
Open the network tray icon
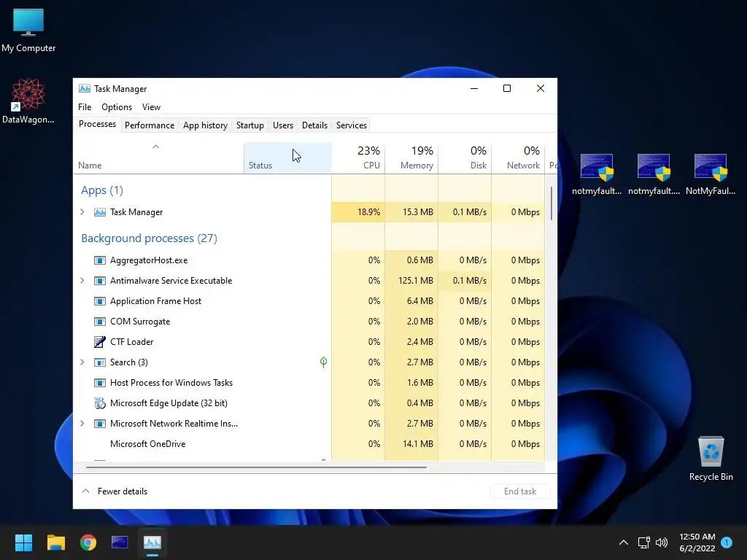point(643,542)
